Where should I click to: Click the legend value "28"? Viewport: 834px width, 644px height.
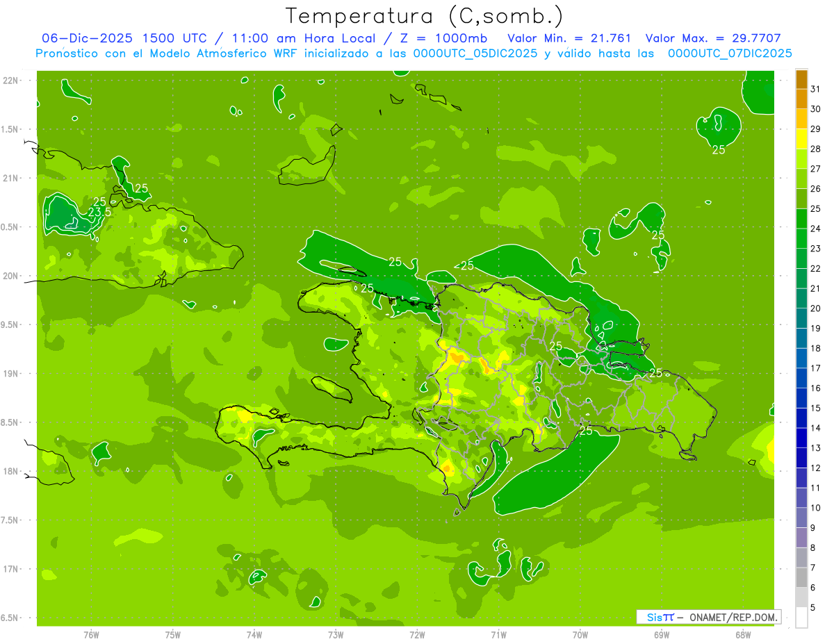click(x=816, y=149)
